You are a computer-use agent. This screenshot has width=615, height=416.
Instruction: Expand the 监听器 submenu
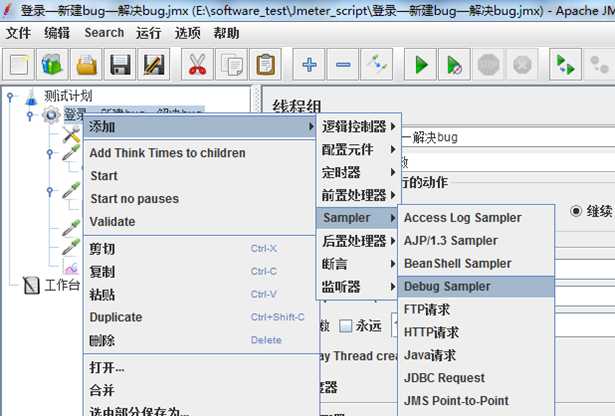coord(358,287)
